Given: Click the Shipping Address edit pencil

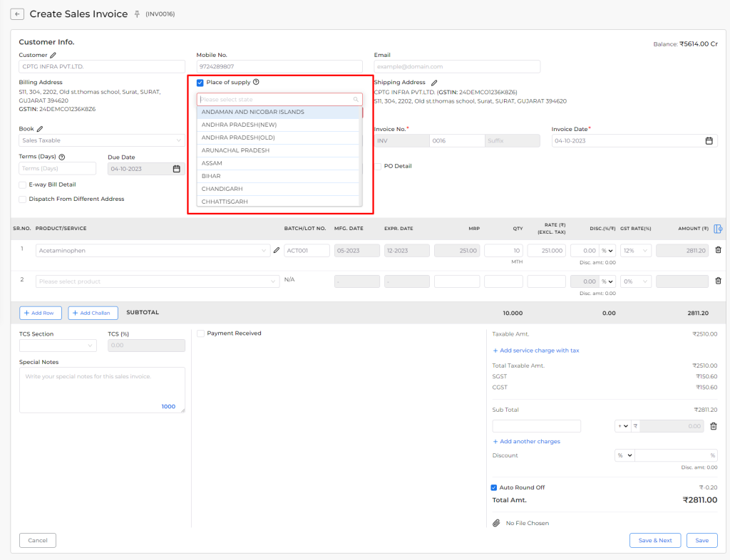Looking at the screenshot, I should point(434,83).
